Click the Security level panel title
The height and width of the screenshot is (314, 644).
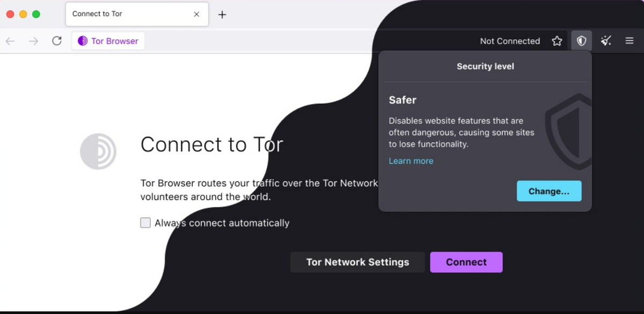point(485,67)
